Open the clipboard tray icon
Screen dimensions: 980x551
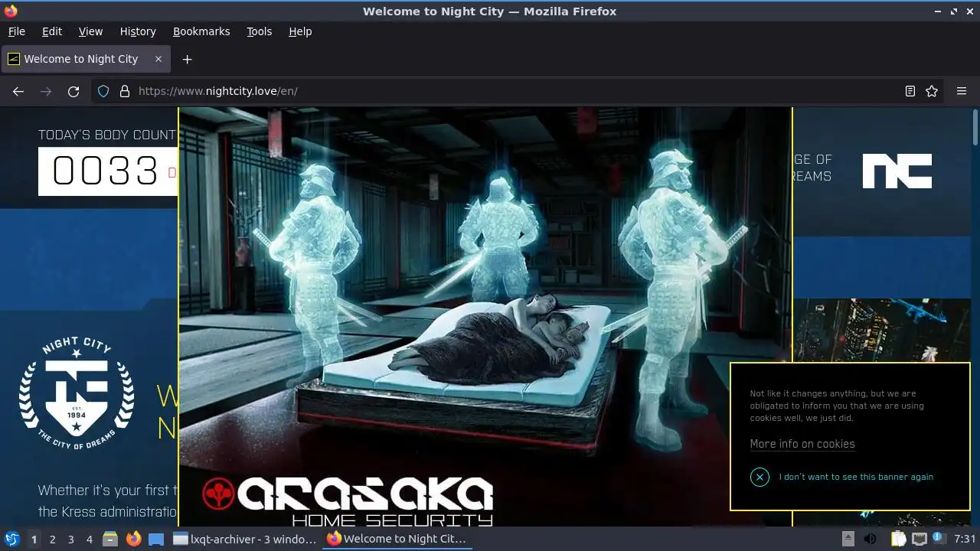coord(898,539)
